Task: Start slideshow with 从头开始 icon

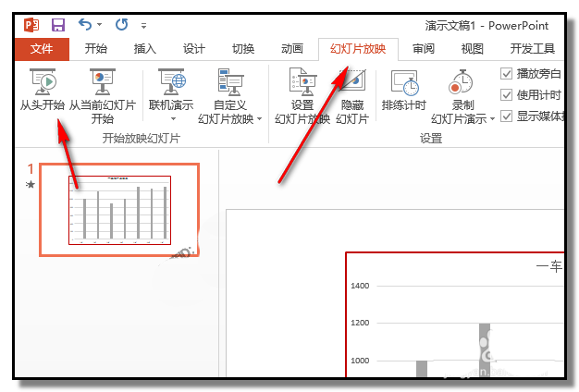Action: 42,83
